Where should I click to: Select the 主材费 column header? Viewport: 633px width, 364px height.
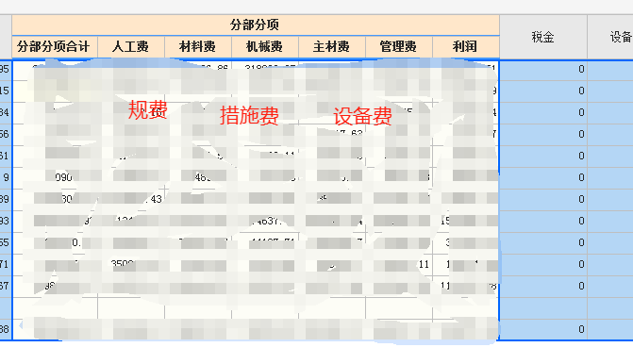click(332, 47)
